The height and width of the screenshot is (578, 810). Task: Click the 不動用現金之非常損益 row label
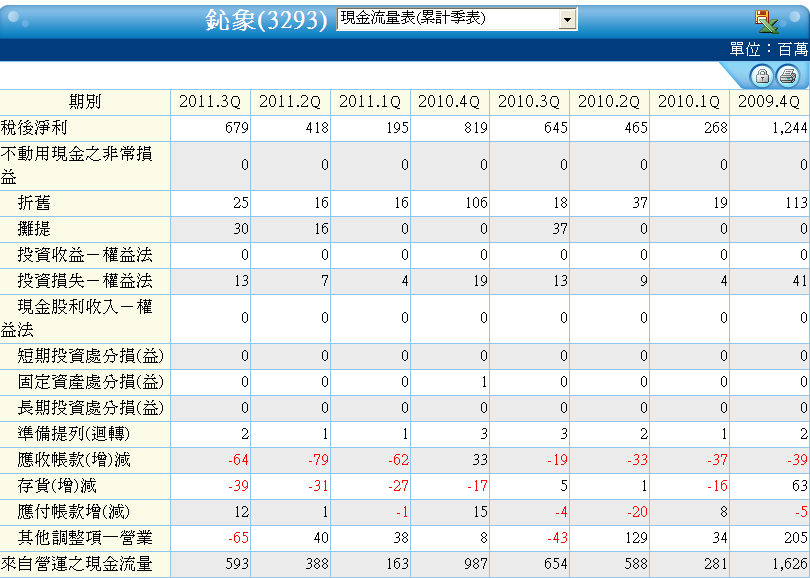[x=76, y=165]
